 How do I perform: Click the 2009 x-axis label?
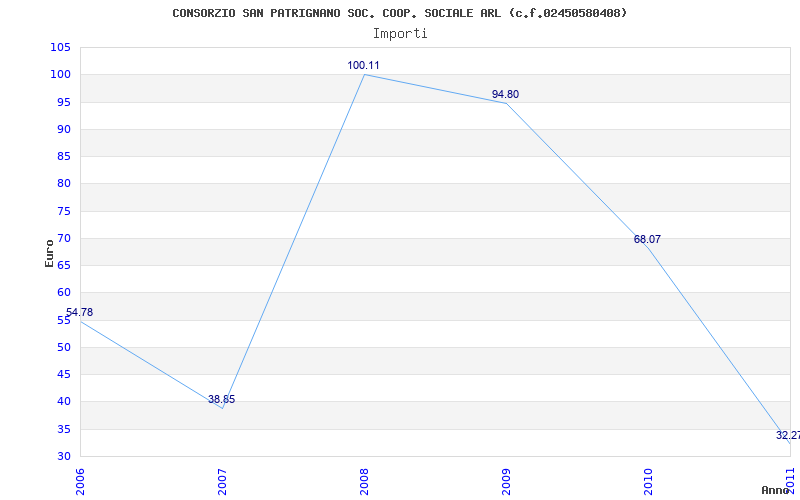coord(506,482)
